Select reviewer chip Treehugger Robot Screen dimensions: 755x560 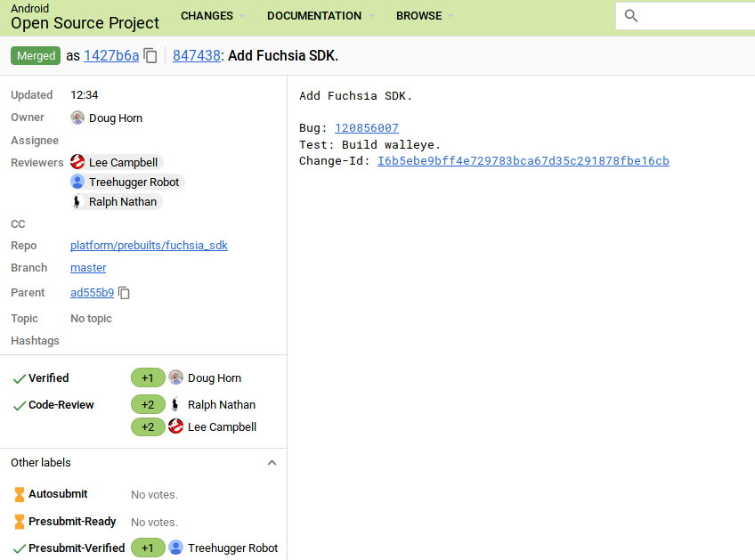127,182
